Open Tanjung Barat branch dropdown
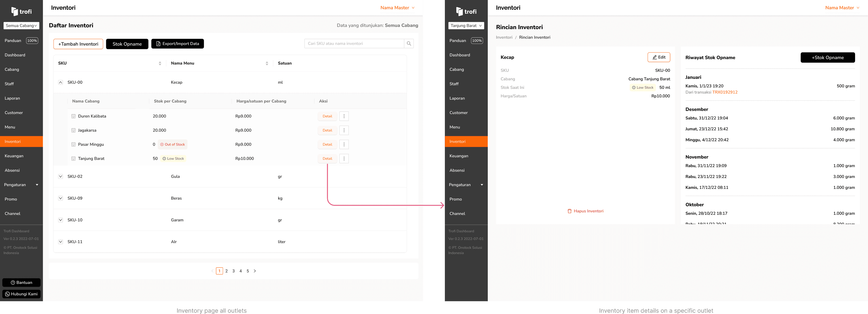The width and height of the screenshot is (868, 314). click(466, 26)
